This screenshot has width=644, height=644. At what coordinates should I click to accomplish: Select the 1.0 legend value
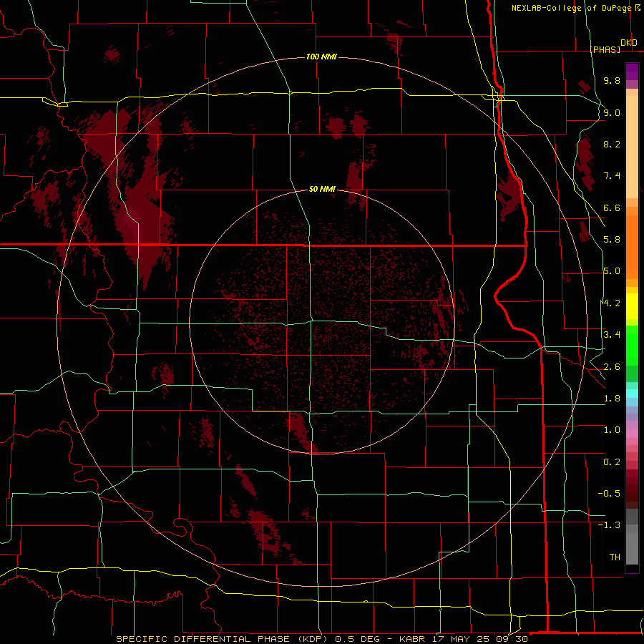612,430
